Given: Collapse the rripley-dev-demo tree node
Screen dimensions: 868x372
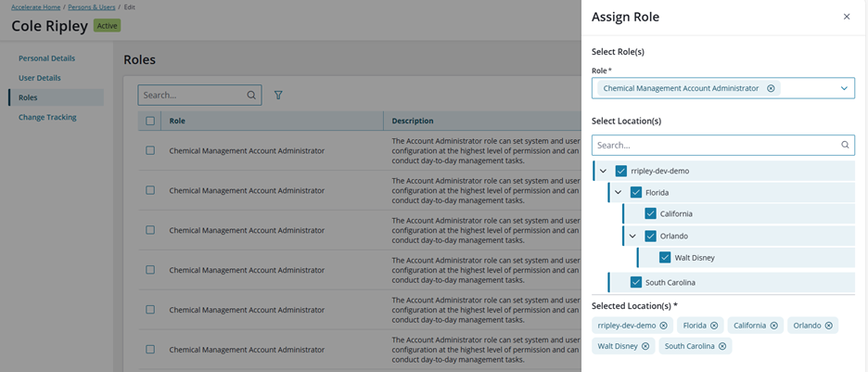Looking at the screenshot, I should click(604, 171).
